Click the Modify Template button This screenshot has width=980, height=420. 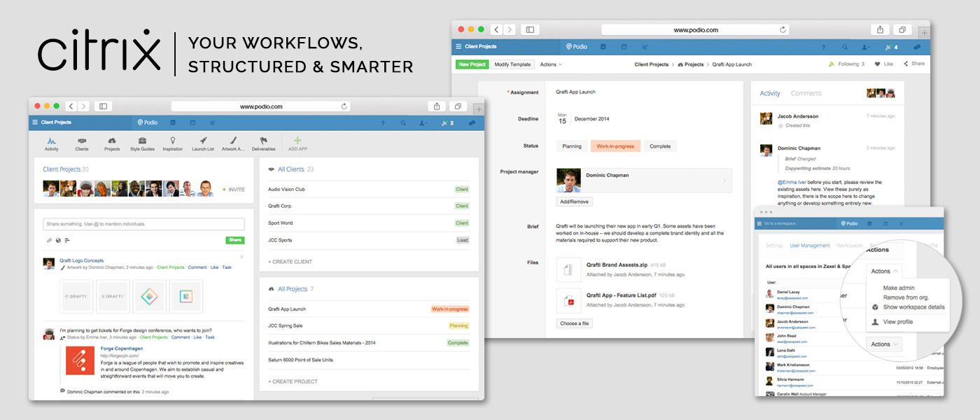[512, 64]
